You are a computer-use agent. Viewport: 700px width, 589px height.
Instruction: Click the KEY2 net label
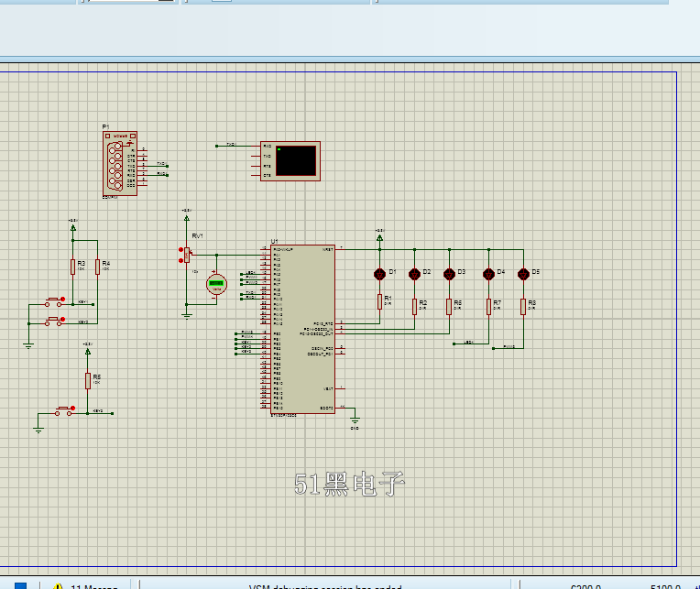tap(83, 322)
